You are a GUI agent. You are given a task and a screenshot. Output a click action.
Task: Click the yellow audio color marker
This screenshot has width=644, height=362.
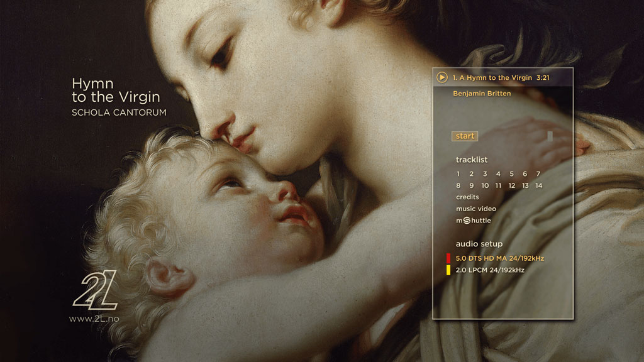click(448, 270)
